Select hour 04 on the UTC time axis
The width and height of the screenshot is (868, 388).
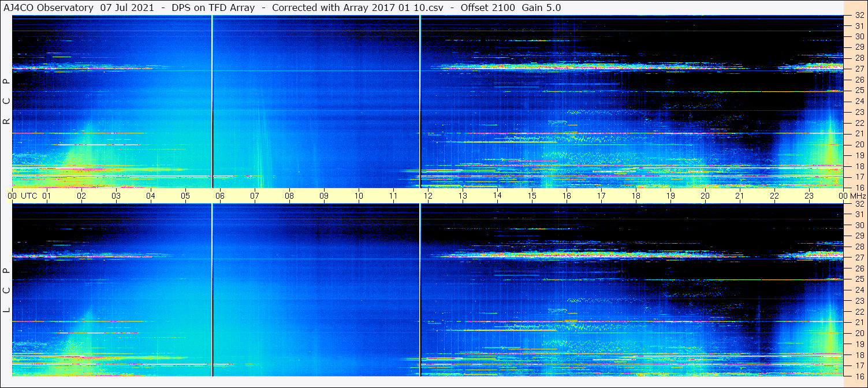pyautogui.click(x=151, y=196)
